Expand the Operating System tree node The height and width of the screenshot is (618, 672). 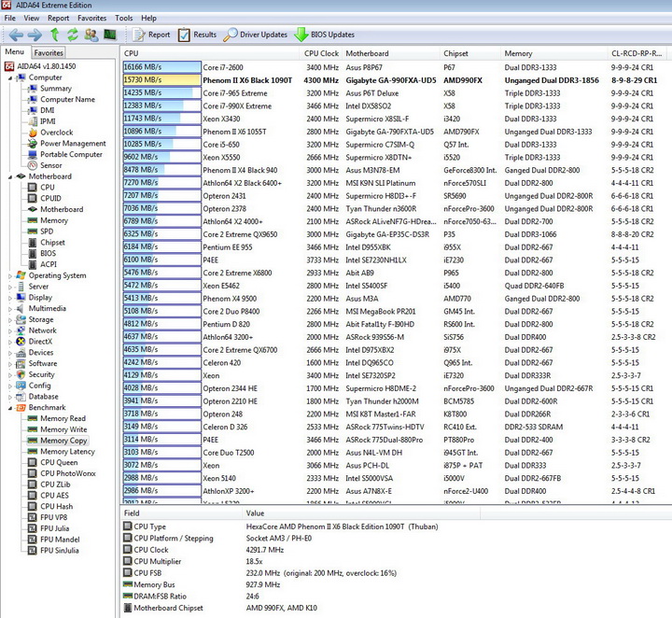pyautogui.click(x=10, y=275)
